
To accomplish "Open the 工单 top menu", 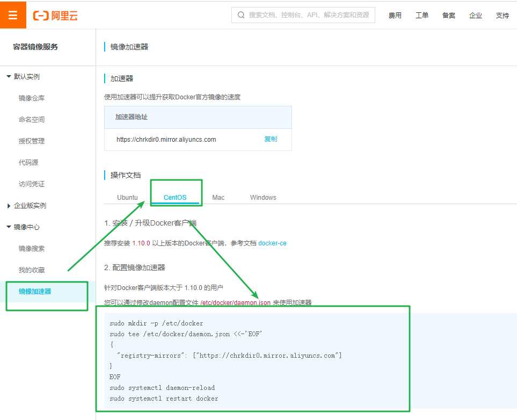I will point(422,16).
